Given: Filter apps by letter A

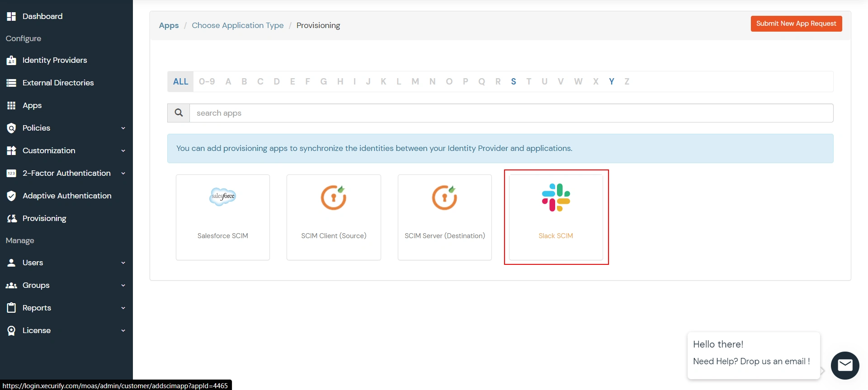Looking at the screenshot, I should [228, 81].
